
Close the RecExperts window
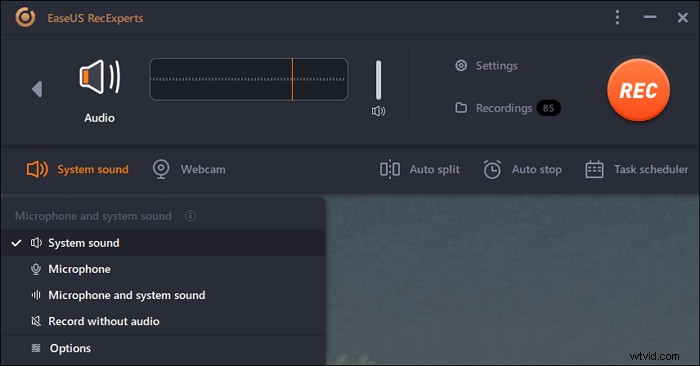683,17
